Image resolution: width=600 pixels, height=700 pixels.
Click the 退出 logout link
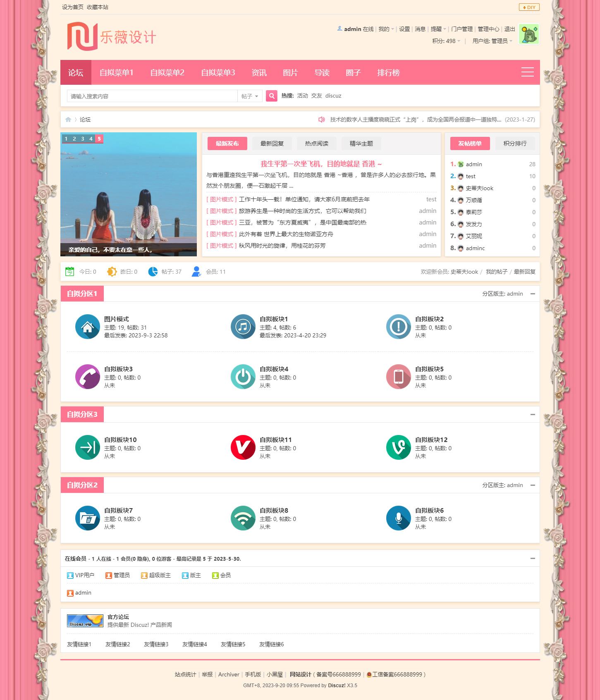509,29
